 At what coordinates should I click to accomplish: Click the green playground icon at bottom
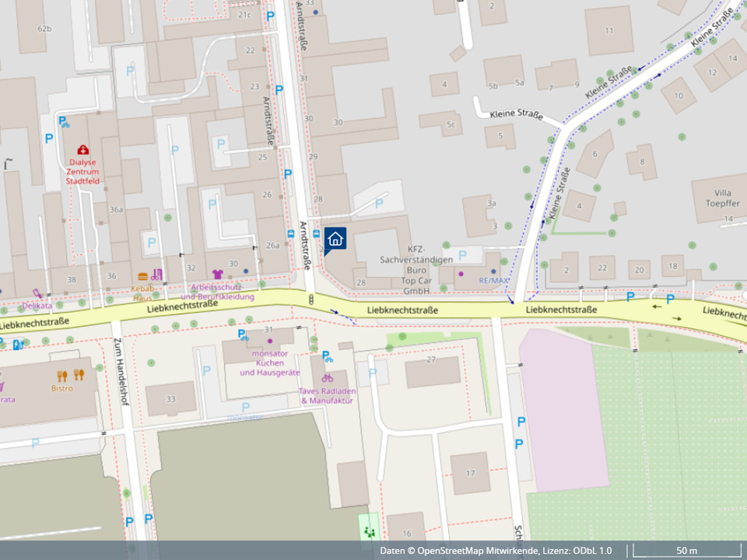click(x=369, y=531)
